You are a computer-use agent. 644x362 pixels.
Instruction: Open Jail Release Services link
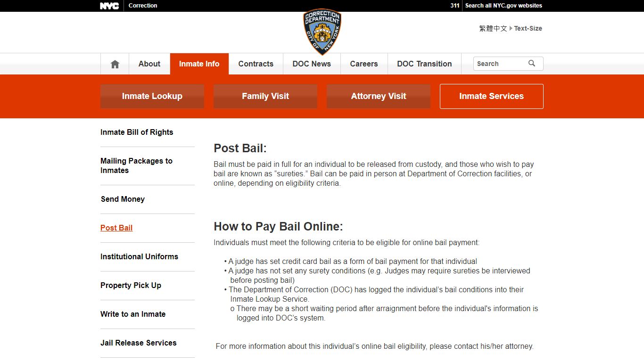point(139,343)
